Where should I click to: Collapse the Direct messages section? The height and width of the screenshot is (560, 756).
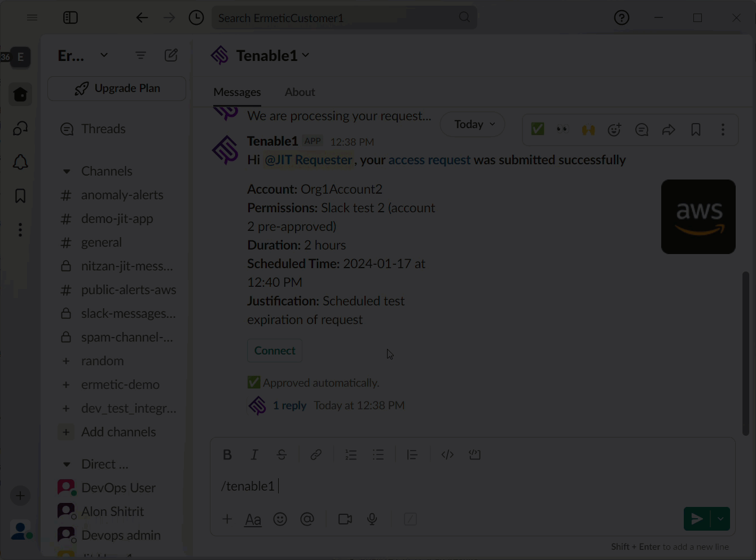67,464
